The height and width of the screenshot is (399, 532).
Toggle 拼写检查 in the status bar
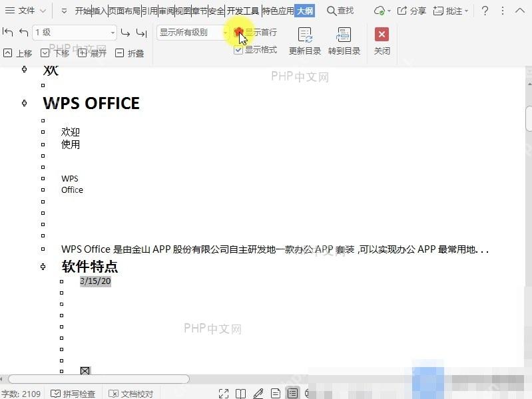click(x=73, y=394)
